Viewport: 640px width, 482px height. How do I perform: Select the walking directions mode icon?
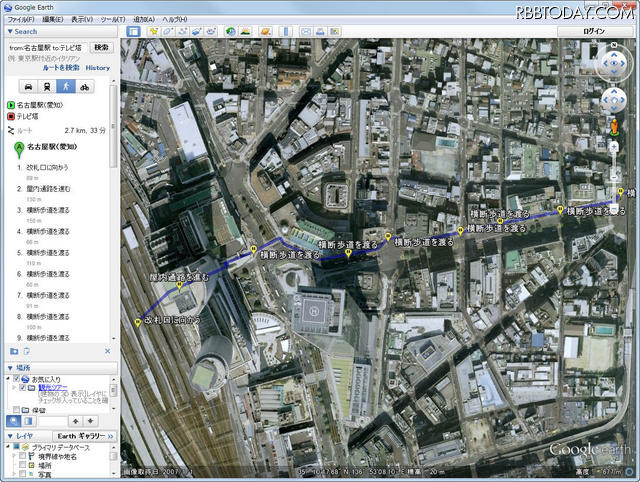pos(63,86)
